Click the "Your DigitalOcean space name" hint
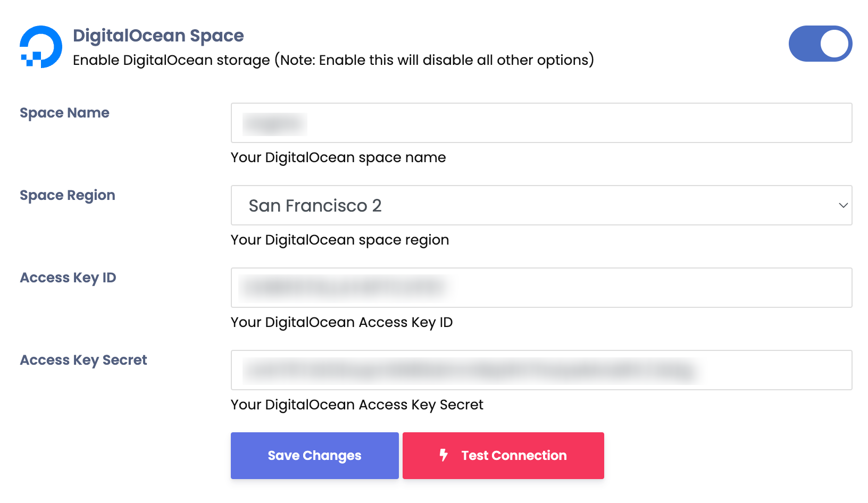 point(338,157)
